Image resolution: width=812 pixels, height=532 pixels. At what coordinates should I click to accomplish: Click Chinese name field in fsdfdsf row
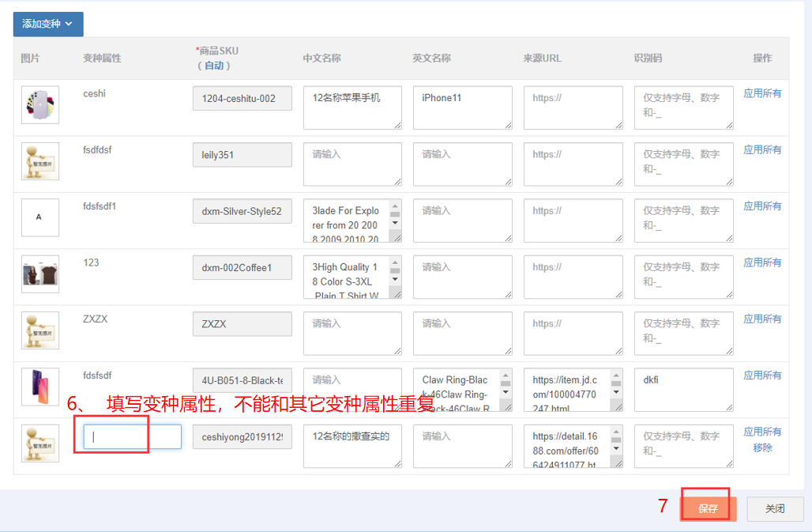352,164
